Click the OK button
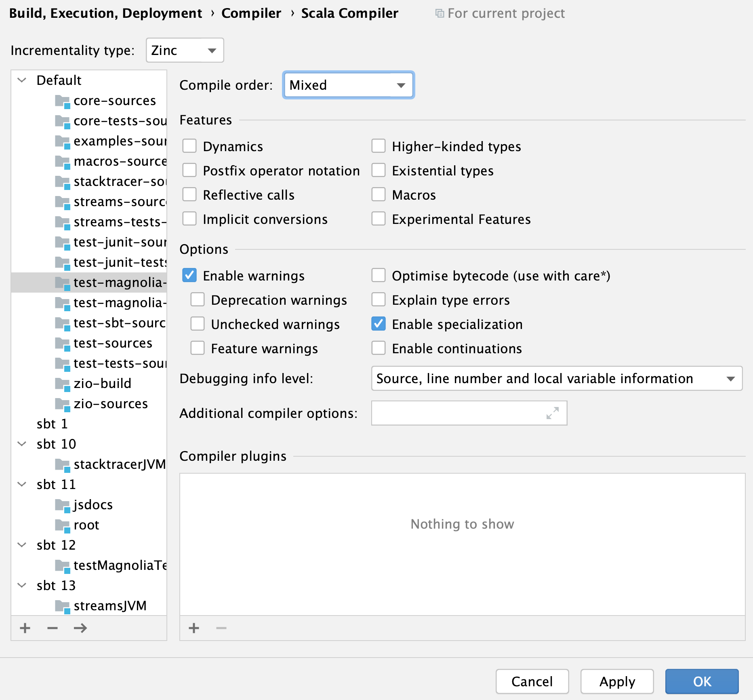 pos(702,681)
